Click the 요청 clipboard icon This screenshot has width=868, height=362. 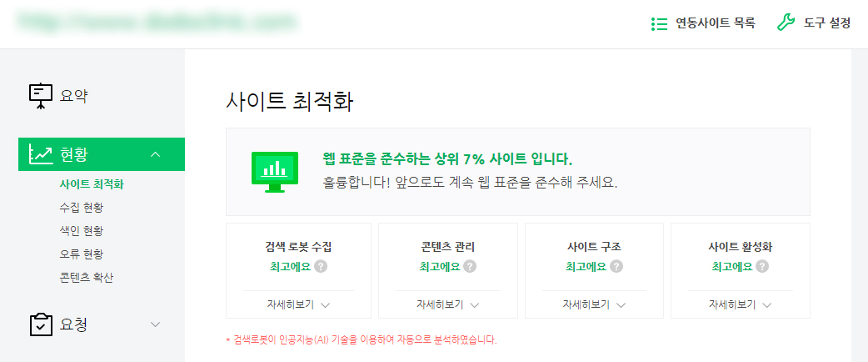coord(41,324)
